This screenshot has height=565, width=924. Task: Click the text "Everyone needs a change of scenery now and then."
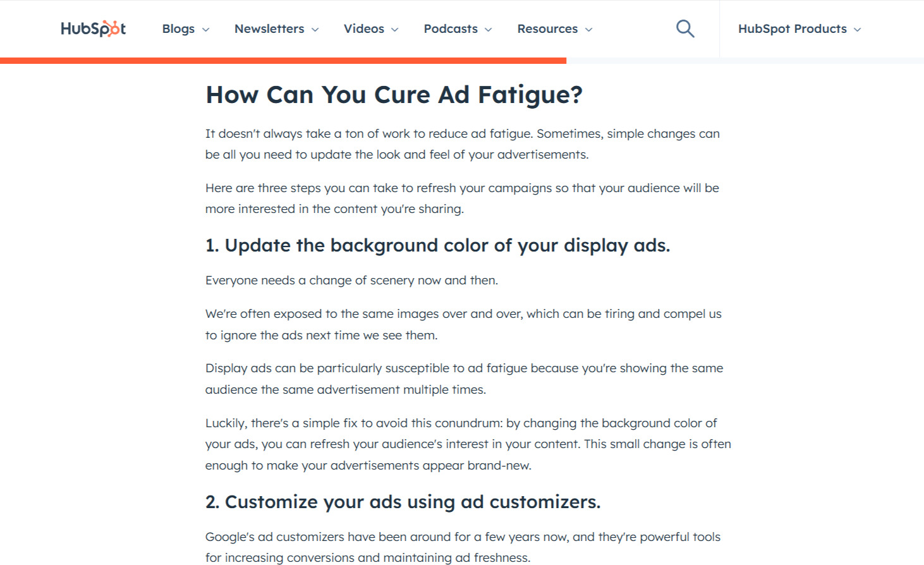click(351, 280)
